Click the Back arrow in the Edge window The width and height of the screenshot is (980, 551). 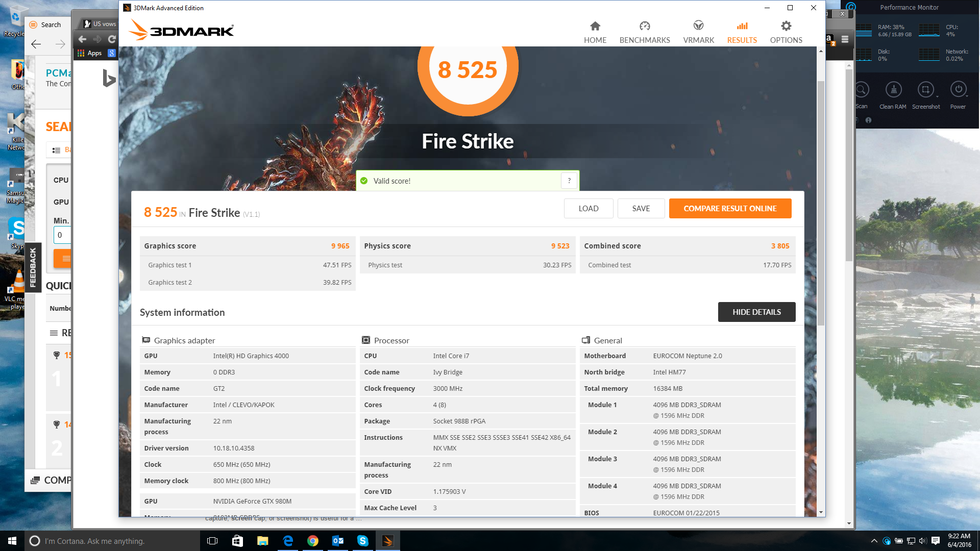36,44
